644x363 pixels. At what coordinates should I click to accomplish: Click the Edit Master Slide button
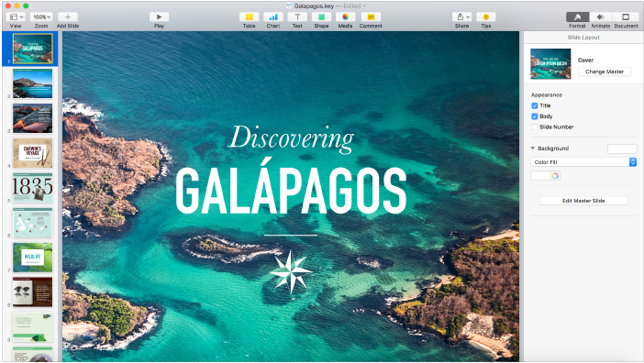click(x=583, y=201)
